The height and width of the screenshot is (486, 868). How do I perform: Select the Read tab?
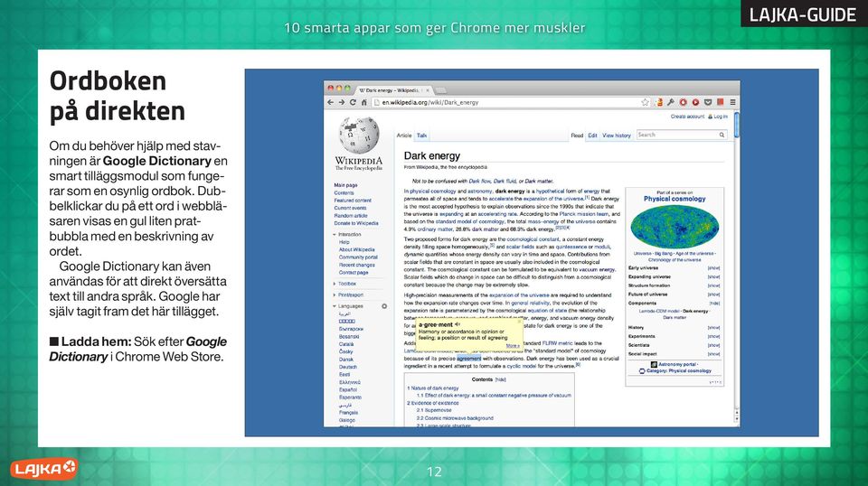point(577,136)
